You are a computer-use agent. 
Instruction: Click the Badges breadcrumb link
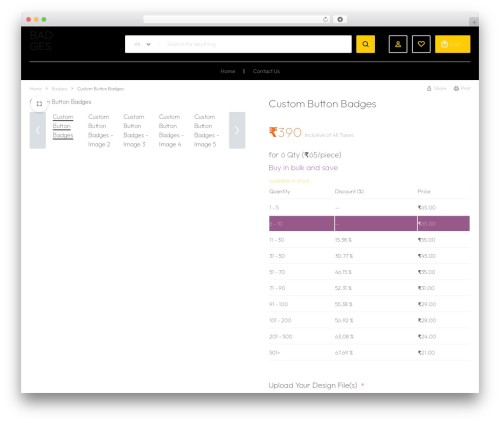[x=59, y=89]
